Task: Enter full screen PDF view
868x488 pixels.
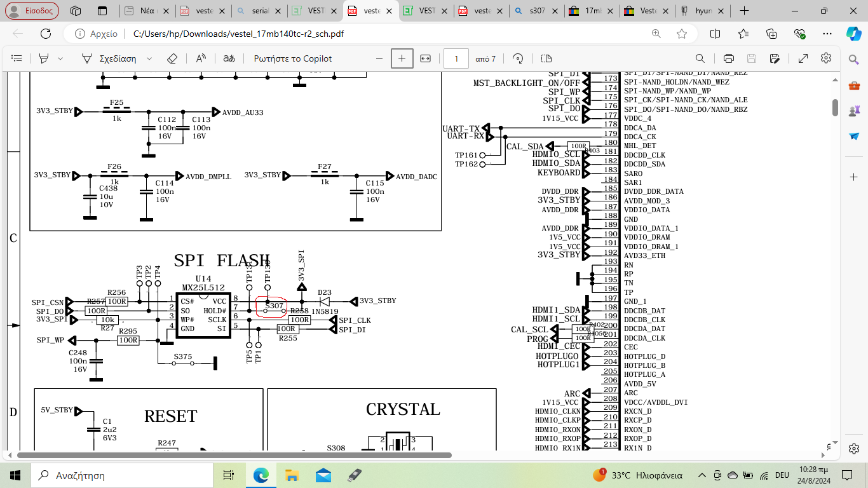Action: [x=803, y=58]
